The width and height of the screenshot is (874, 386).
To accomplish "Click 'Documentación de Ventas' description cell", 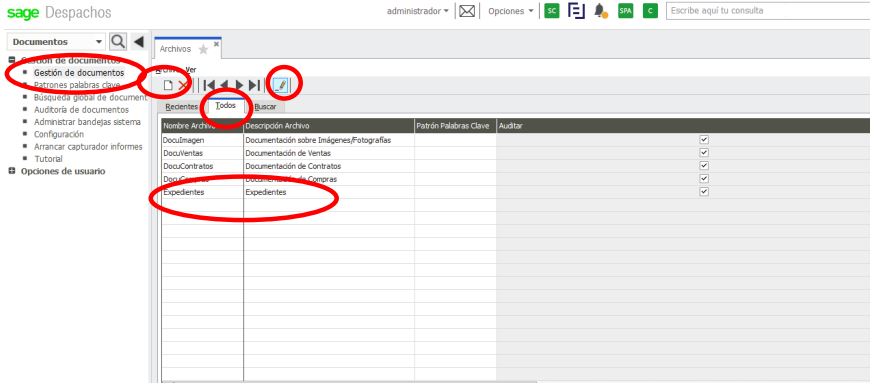I will coord(288,153).
